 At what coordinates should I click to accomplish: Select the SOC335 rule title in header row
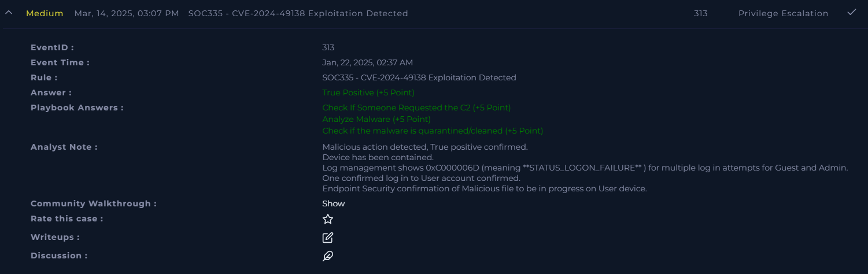click(298, 13)
